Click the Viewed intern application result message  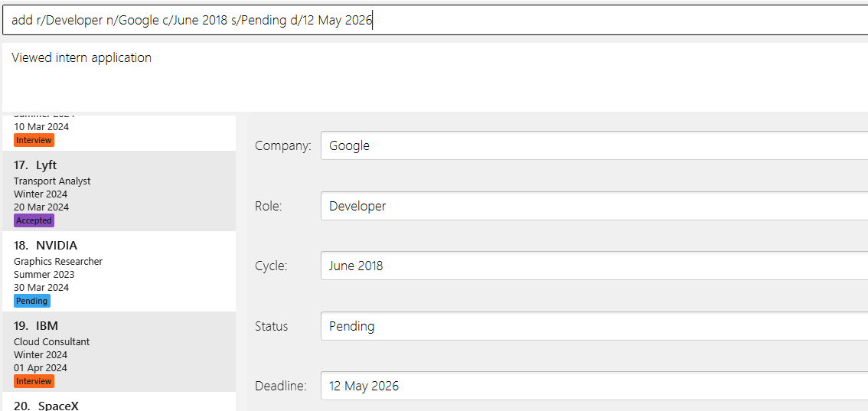[81, 57]
